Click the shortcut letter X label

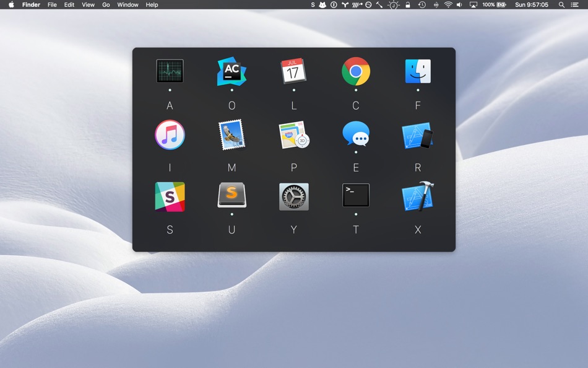(418, 229)
